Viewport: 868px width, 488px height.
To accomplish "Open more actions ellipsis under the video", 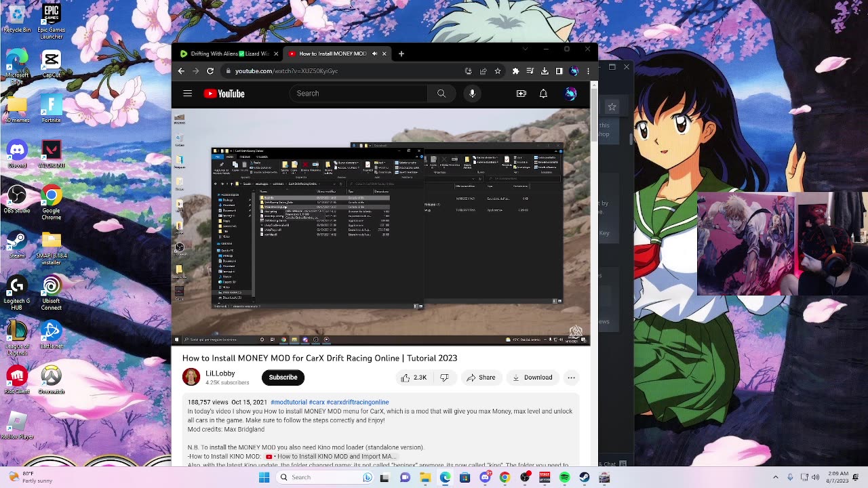I will (571, 378).
